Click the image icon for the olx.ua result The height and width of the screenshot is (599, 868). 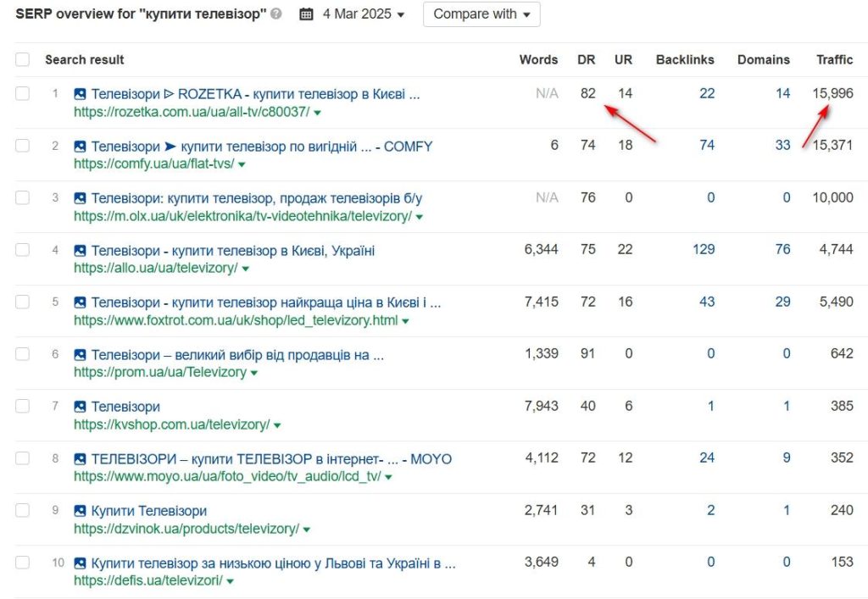click(x=80, y=198)
